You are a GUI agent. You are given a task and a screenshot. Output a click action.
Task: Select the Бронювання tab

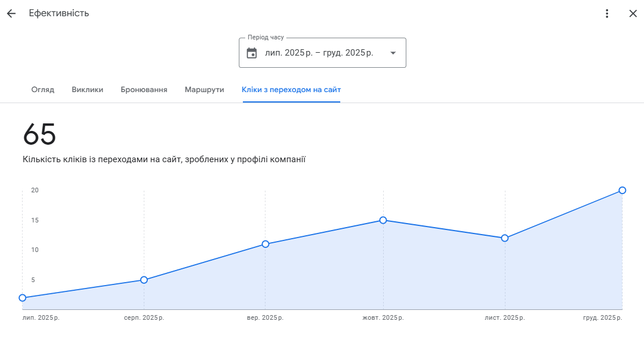(x=144, y=90)
